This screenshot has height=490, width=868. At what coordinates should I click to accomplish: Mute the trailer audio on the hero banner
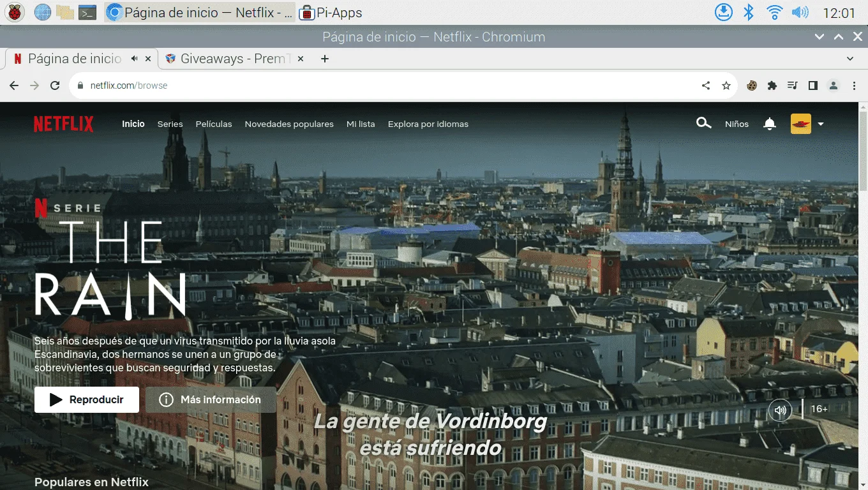(x=780, y=410)
